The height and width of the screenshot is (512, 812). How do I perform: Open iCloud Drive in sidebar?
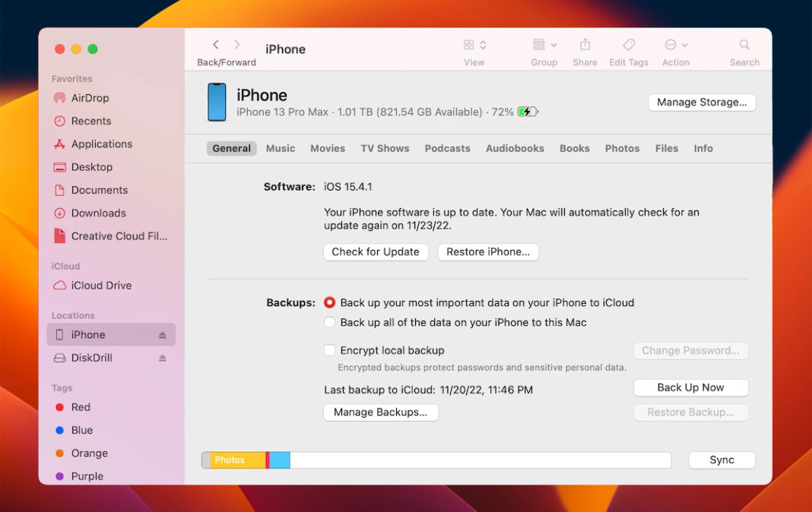(101, 286)
